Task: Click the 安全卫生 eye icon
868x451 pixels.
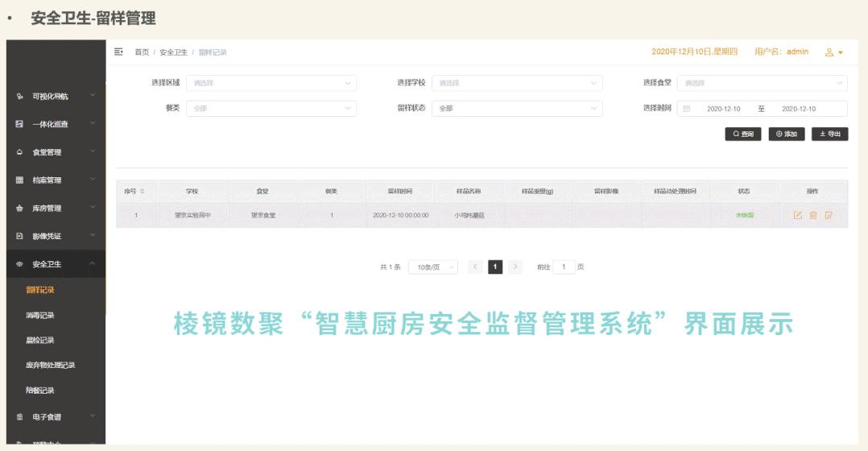Action: coord(19,264)
